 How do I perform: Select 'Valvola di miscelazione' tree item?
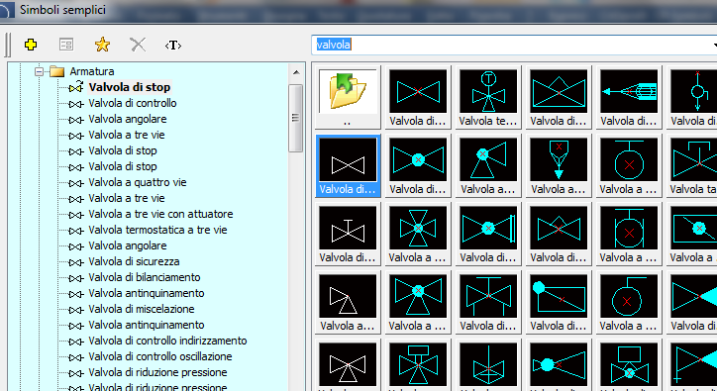(x=141, y=309)
